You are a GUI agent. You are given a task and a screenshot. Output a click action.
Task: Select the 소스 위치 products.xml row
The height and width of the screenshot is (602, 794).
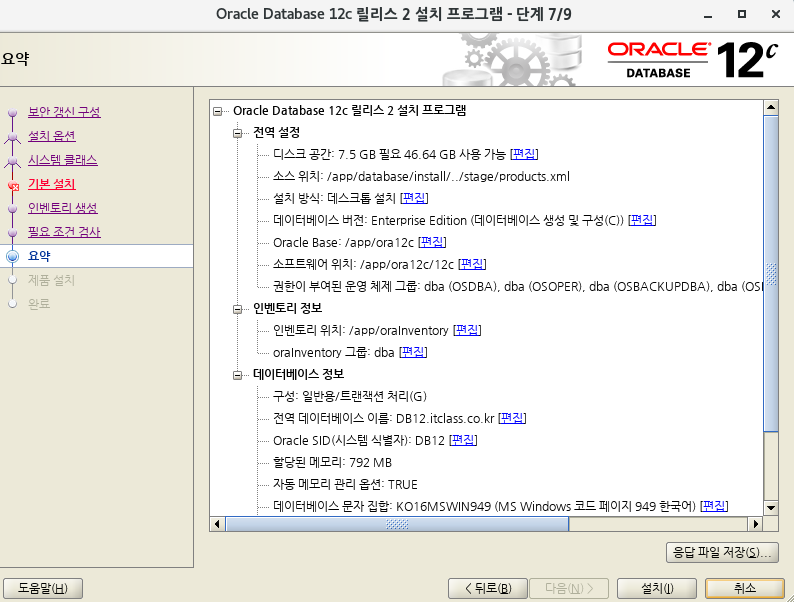point(421,176)
